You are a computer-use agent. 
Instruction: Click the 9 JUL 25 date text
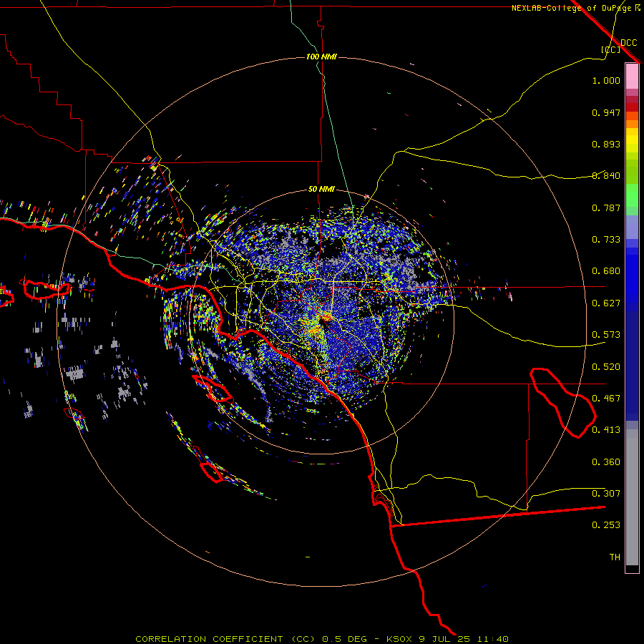tap(444, 639)
